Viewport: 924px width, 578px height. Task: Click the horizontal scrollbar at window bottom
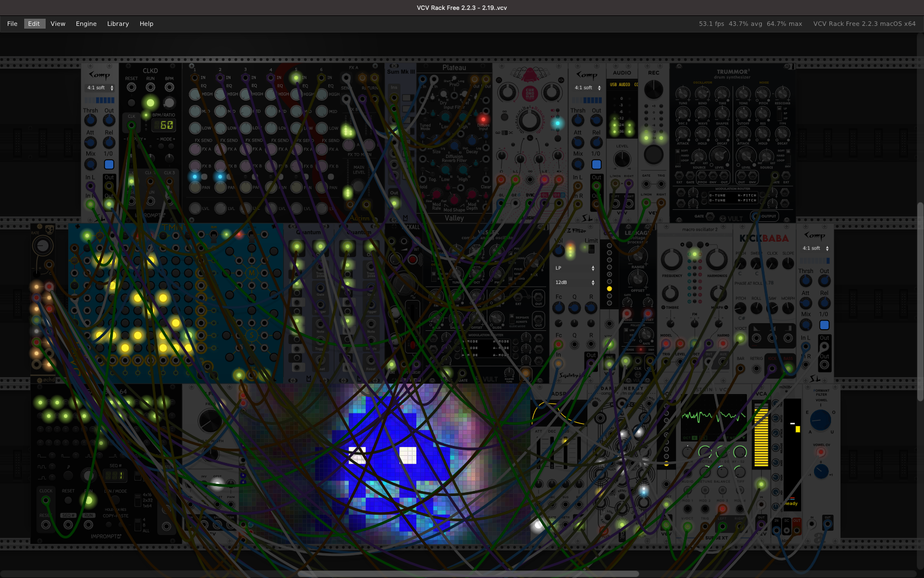tap(468, 574)
